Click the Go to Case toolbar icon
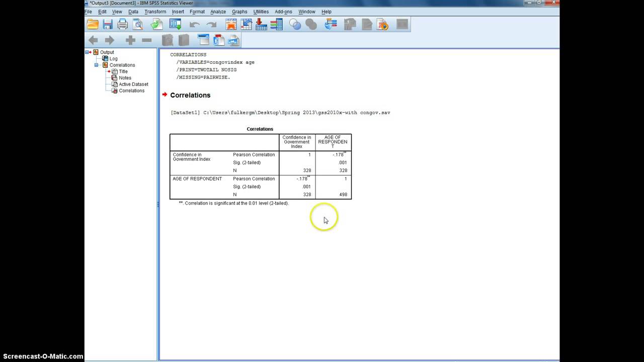 point(246,24)
